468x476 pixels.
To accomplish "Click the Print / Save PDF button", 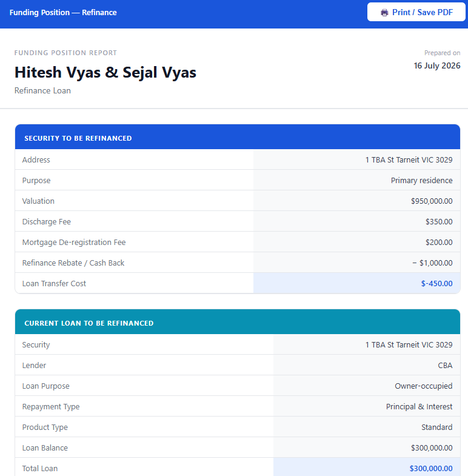I will (416, 12).
